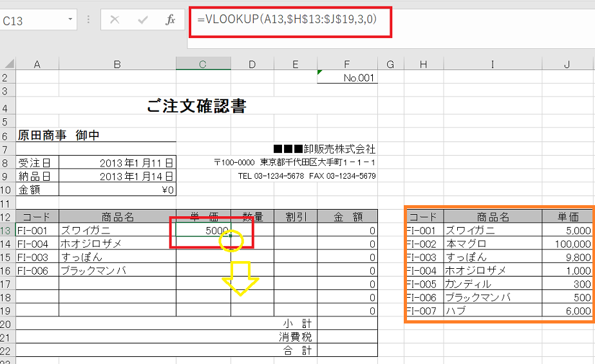Screen dimensions: 595x364
Task: Click the 金 額 header cell in row 12
Action: coord(347,217)
